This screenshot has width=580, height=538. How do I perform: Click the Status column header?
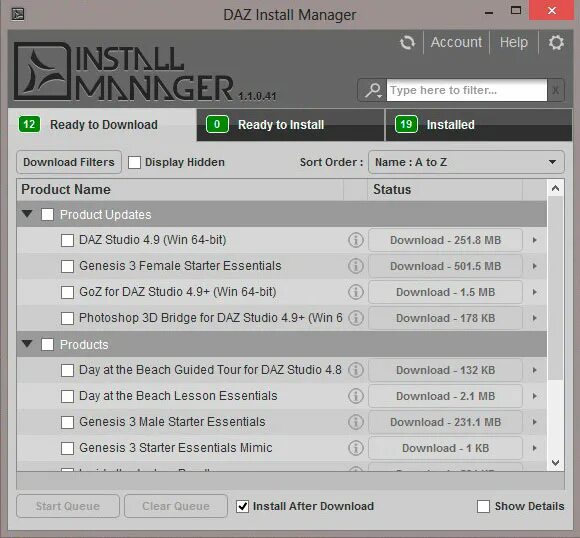[x=445, y=189]
